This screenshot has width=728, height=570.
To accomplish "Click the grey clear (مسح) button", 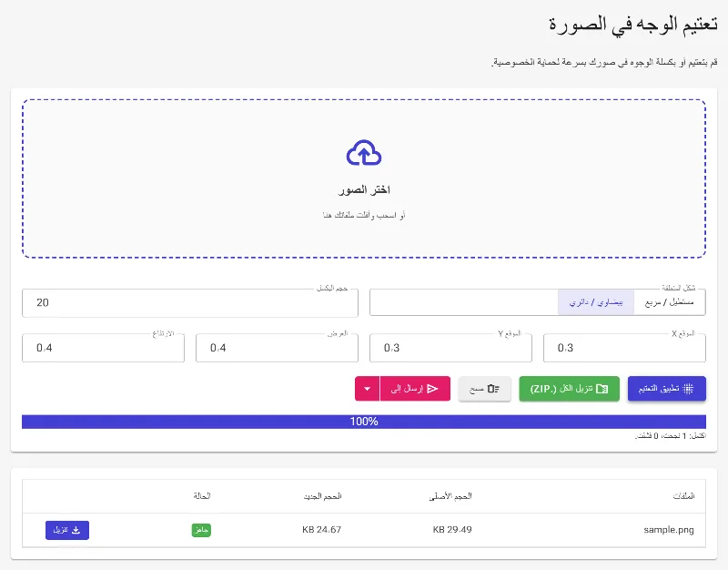I will 484,389.
